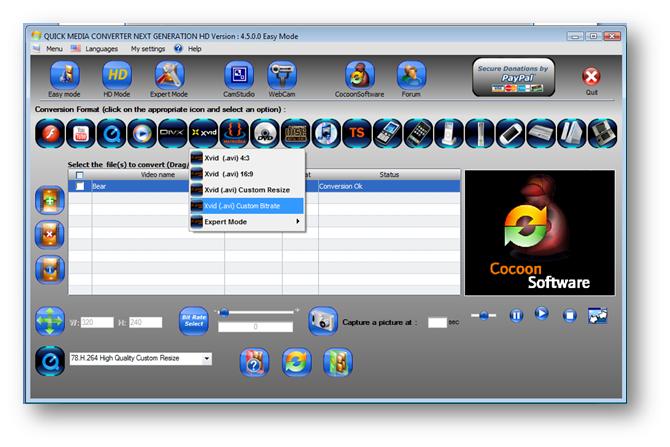Select the mobile phone format icon
This screenshot has height=447, width=670.
coord(388,134)
